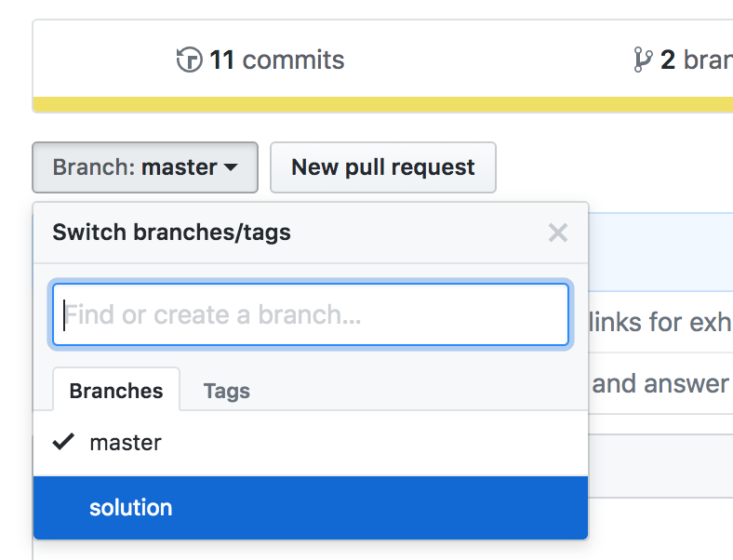Click the number 2 beside branch icon
This screenshot has height=560, width=733.
(668, 60)
